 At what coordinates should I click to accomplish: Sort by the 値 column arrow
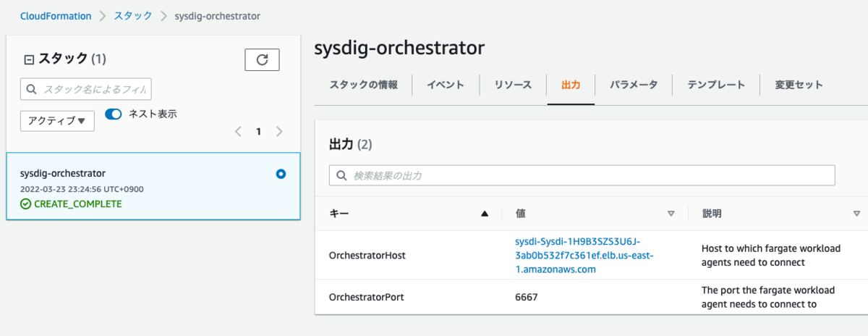click(x=671, y=214)
